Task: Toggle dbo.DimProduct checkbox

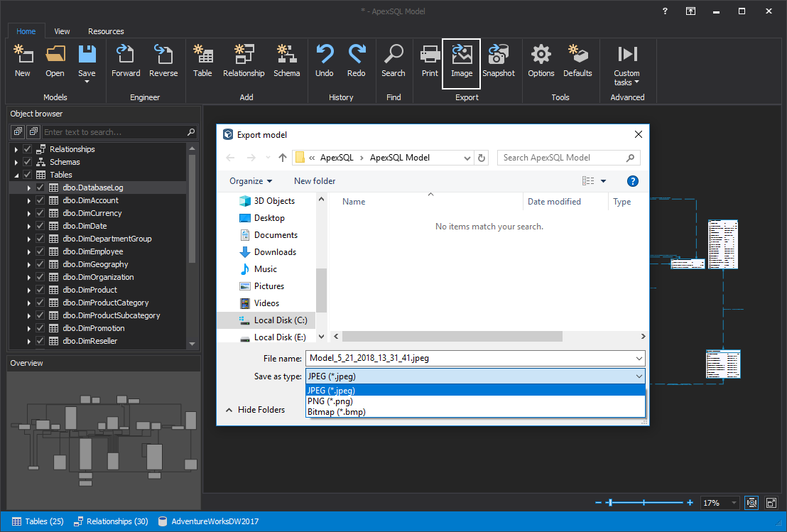Action: pos(40,290)
